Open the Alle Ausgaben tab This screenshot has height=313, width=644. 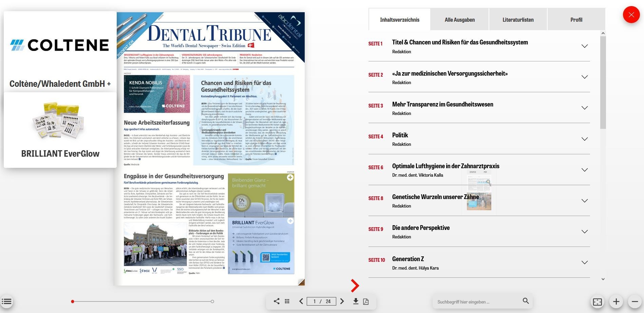[459, 20]
